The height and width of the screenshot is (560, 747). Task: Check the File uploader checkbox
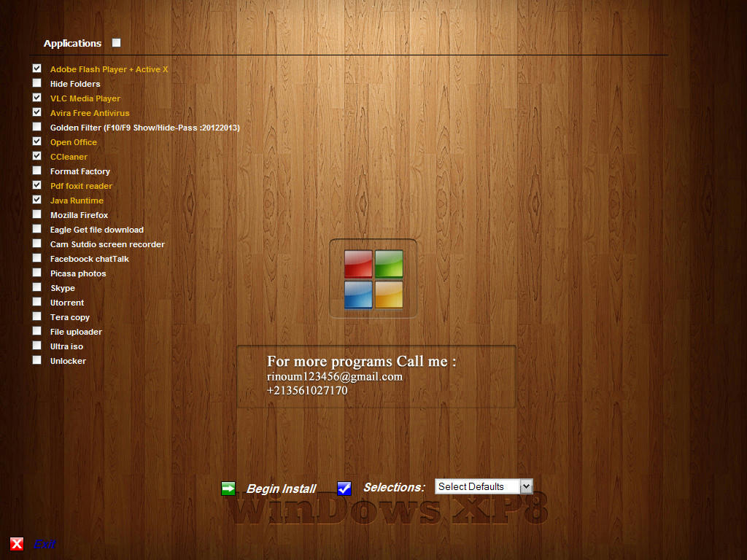click(36, 331)
